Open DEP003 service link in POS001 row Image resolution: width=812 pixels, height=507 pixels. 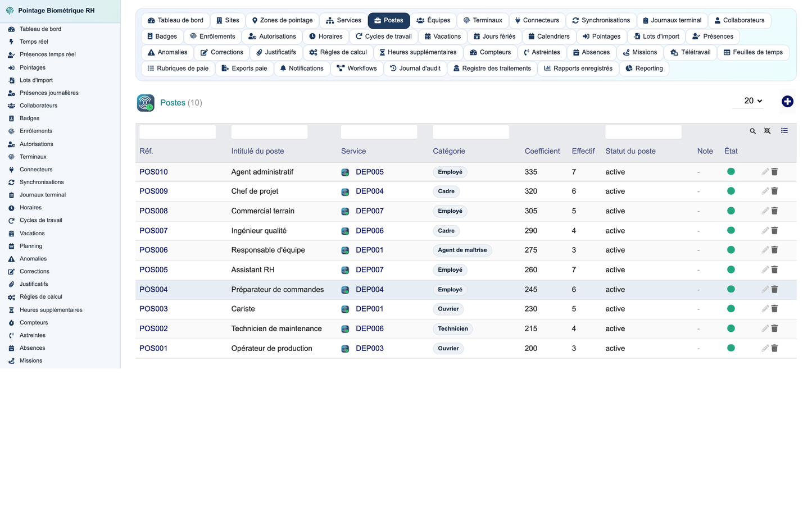(x=370, y=348)
